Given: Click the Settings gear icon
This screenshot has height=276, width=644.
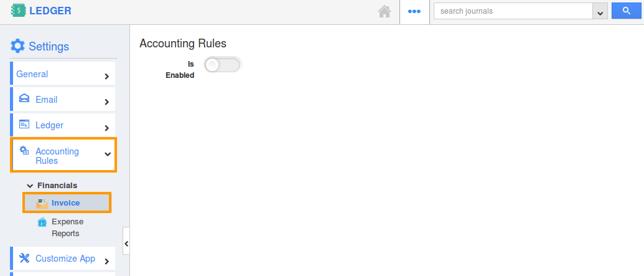Looking at the screenshot, I should (17, 46).
